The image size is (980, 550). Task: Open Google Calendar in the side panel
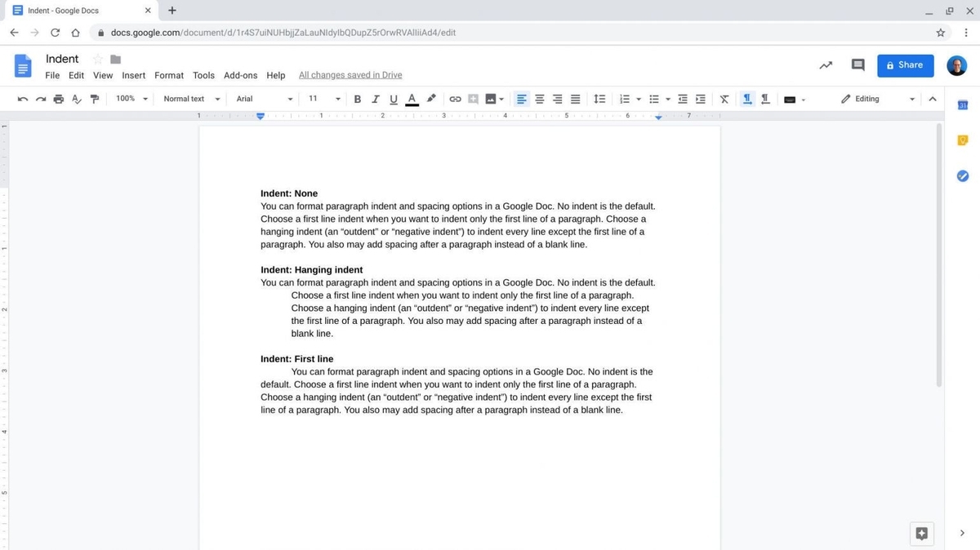point(962,105)
